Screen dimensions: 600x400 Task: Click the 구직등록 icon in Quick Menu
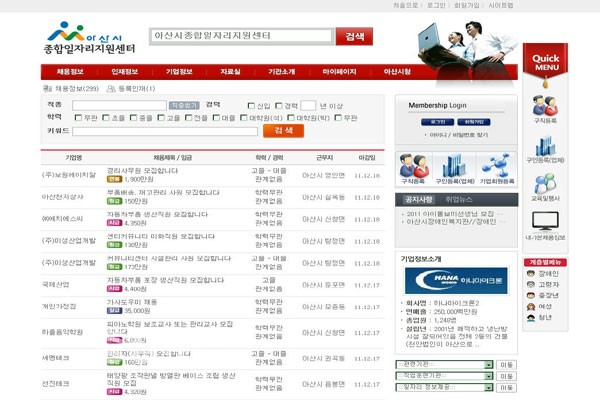point(545,106)
